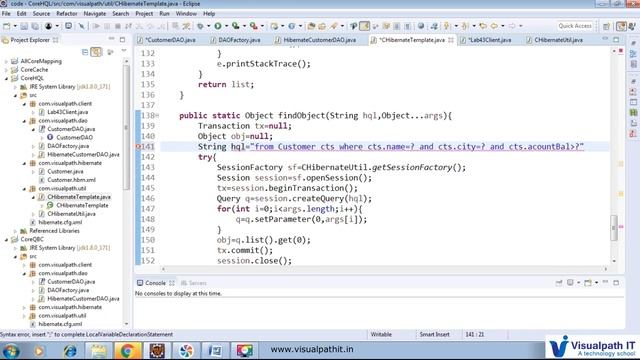Open Chrome from the Windows taskbar

click(x=127, y=351)
